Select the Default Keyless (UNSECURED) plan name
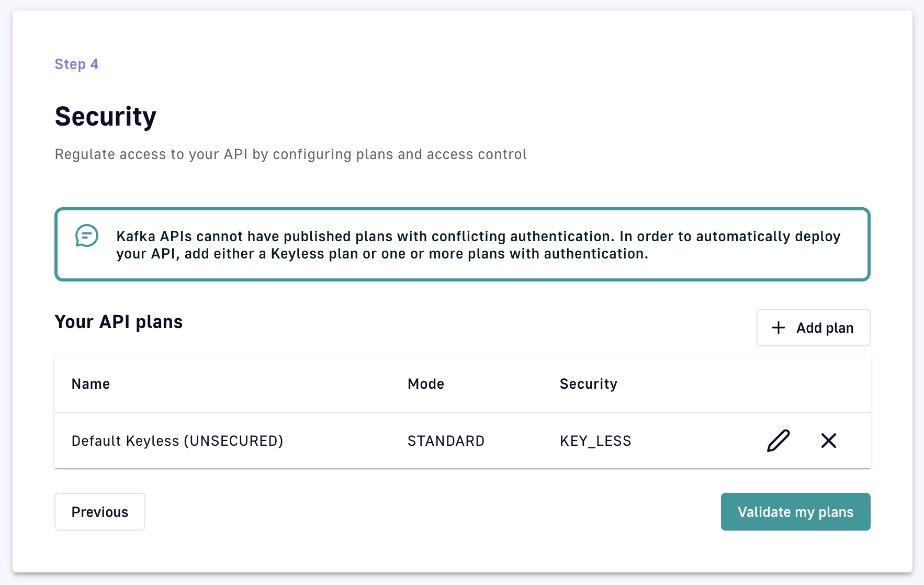924x585 pixels. [x=177, y=441]
